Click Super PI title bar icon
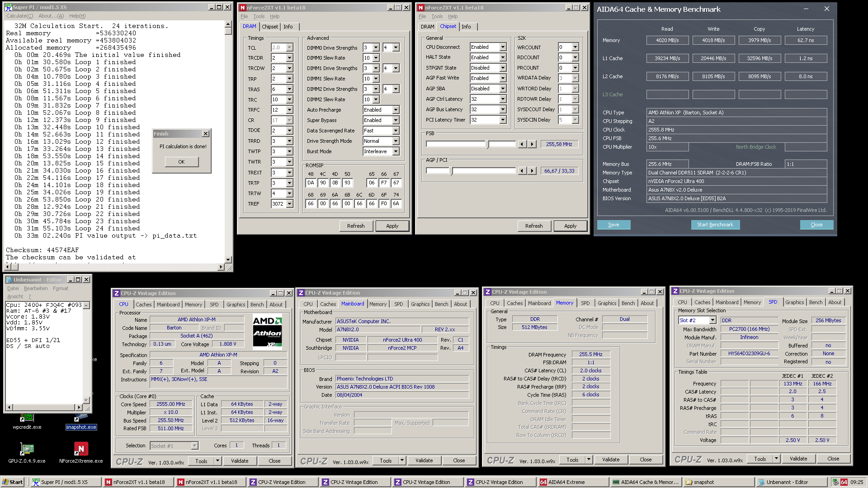Screen dimensions: 868x488 (x=8, y=7)
